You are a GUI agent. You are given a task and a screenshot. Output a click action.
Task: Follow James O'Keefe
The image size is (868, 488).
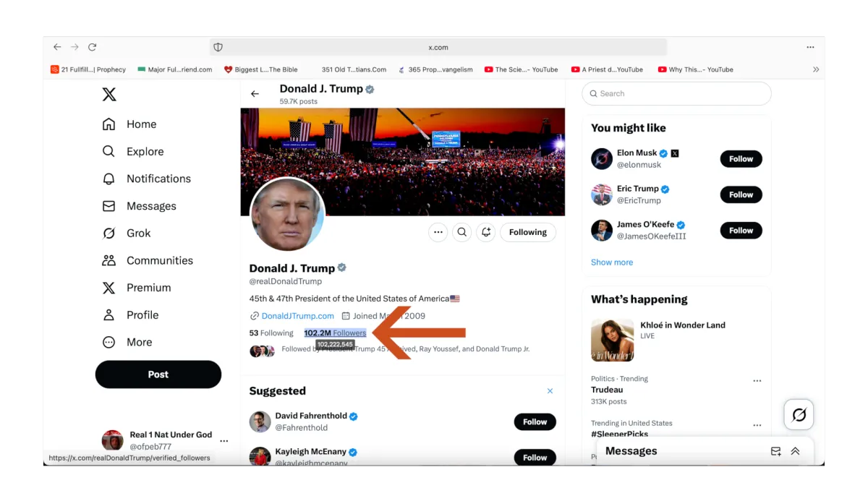point(741,231)
